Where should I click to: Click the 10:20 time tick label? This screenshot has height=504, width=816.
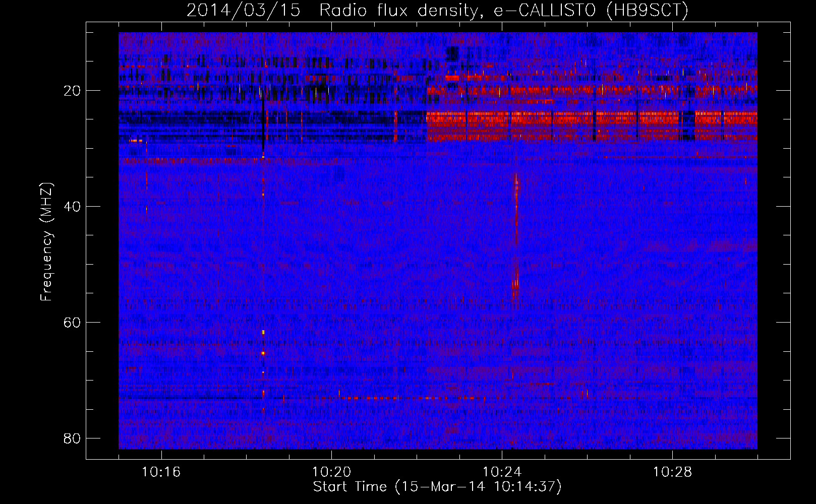[331, 472]
